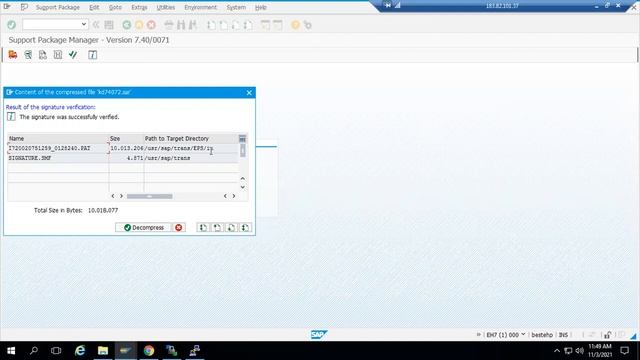Open the Utilities menu

pos(166,7)
